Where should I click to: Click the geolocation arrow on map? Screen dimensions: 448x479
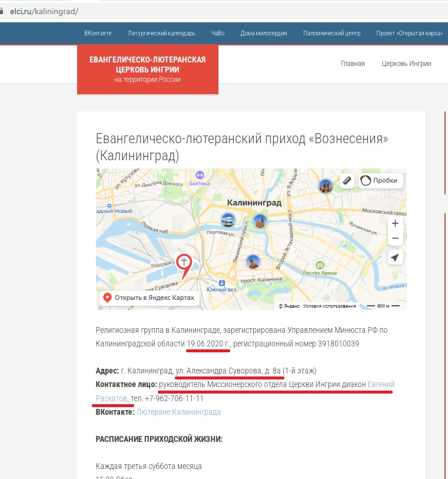click(395, 258)
